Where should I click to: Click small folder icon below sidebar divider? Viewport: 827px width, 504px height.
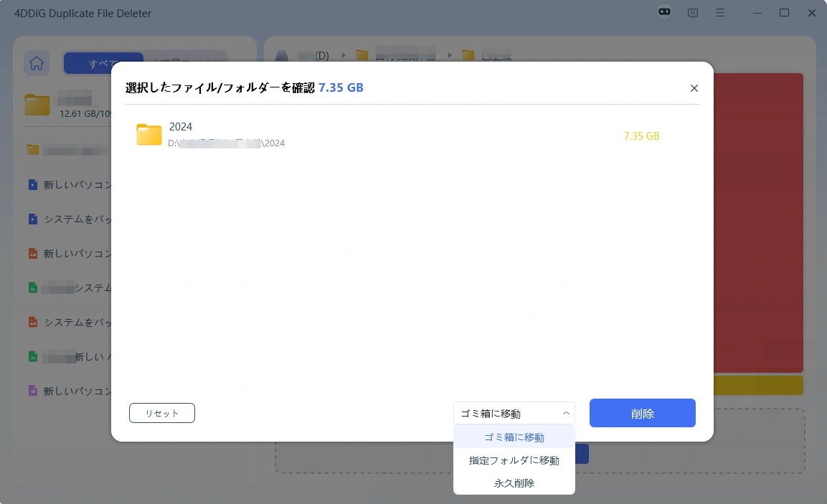[33, 151]
